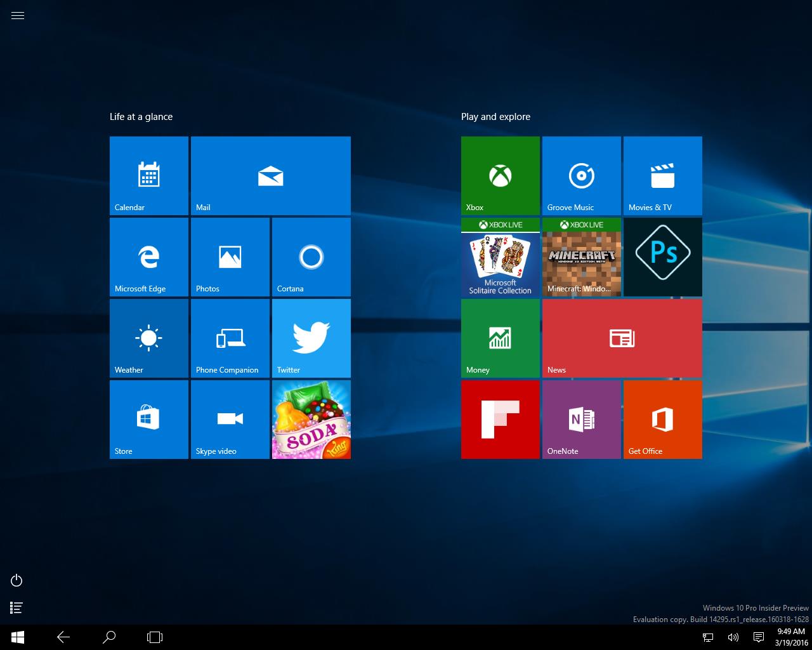
Task: Launch Microsoft Solitaire Collection tile
Action: tap(501, 257)
